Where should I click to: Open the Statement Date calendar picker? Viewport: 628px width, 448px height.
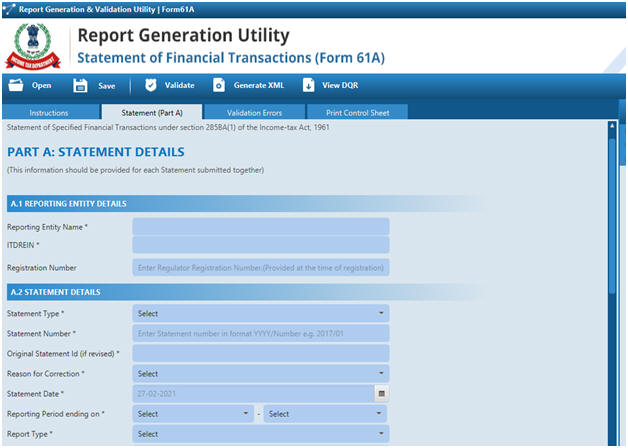click(x=381, y=394)
